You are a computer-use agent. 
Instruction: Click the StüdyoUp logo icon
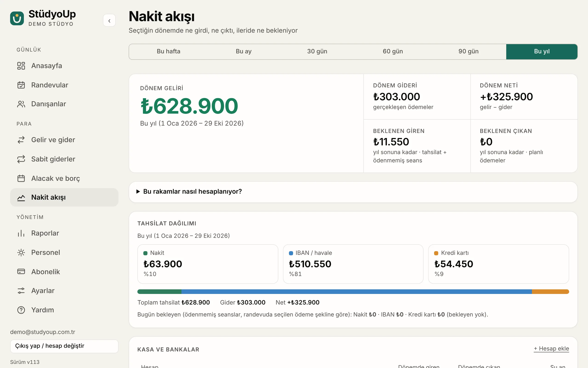[17, 18]
